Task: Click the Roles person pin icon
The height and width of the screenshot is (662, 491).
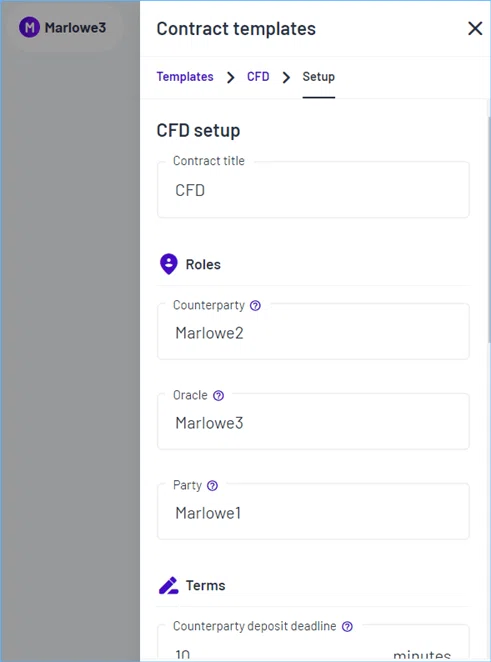Action: click(x=168, y=264)
